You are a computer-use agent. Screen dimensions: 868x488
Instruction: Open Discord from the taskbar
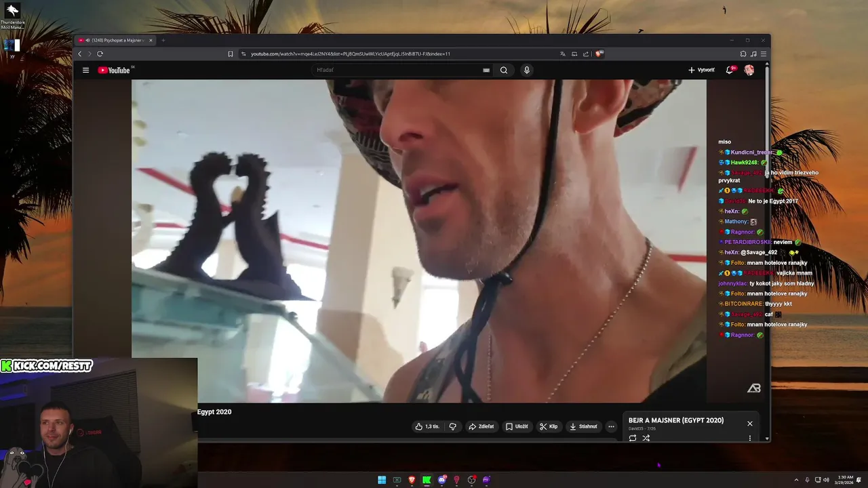[x=442, y=480]
